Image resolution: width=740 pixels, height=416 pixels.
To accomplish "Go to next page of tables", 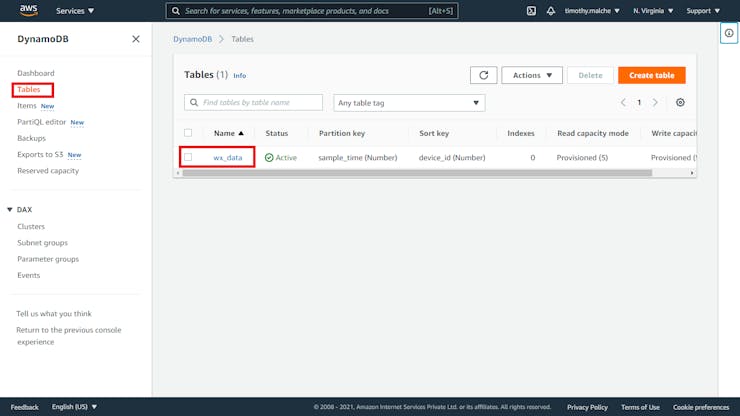I will click(655, 102).
